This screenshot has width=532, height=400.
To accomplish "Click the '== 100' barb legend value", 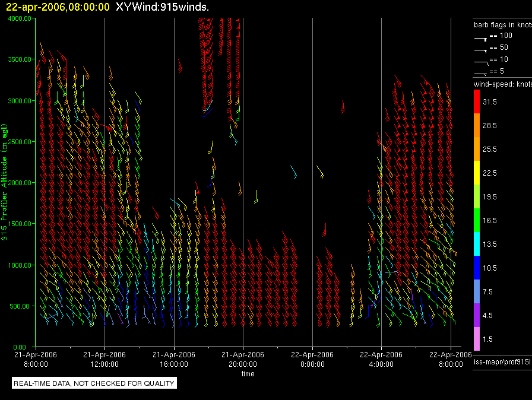I will [501, 36].
